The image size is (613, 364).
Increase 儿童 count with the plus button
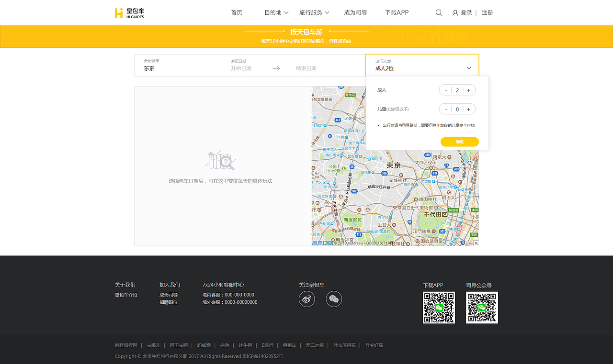tap(468, 109)
